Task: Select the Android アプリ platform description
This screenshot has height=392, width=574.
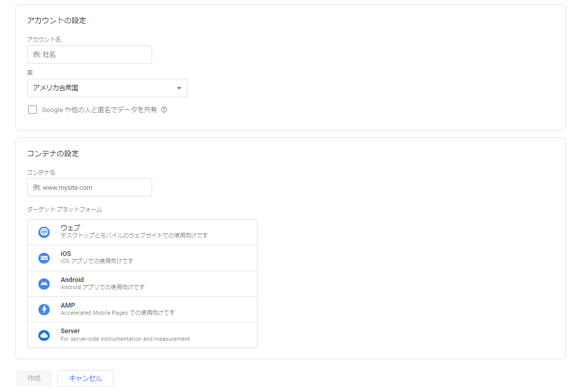Action: (102, 288)
